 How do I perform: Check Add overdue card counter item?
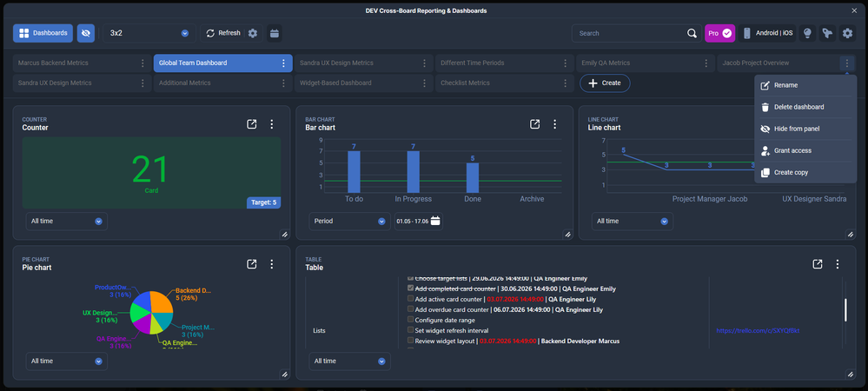click(x=410, y=309)
